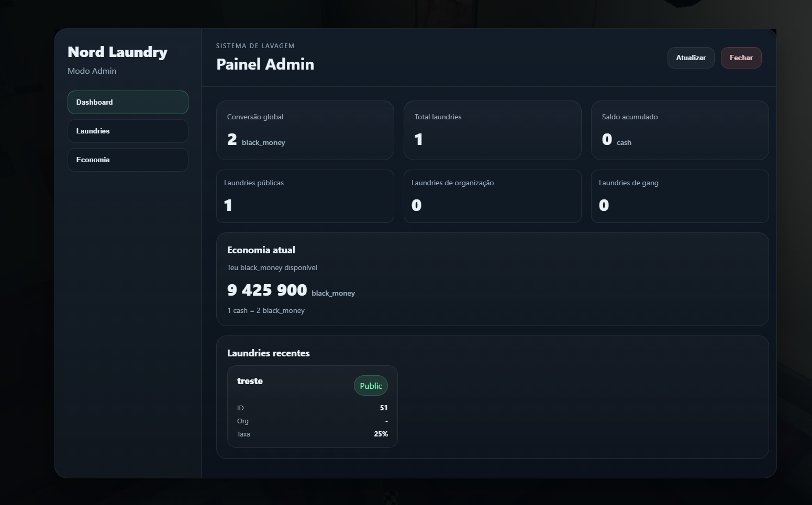Screen dimensions: 812x505
Task: Click the Laundries de organização label
Action: tap(452, 183)
